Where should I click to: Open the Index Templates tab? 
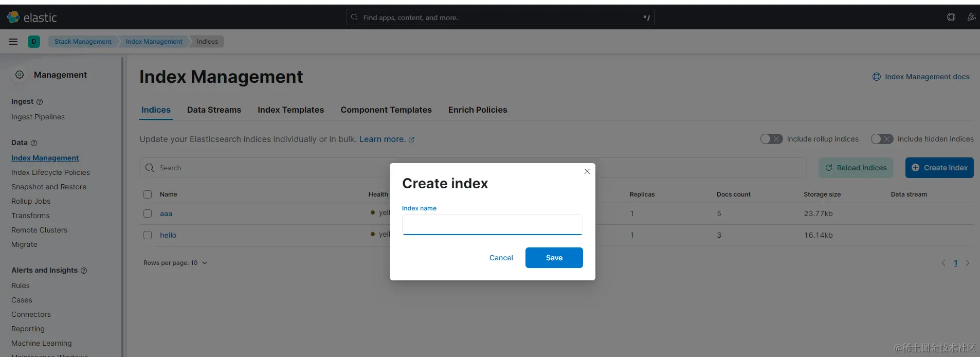pos(291,110)
